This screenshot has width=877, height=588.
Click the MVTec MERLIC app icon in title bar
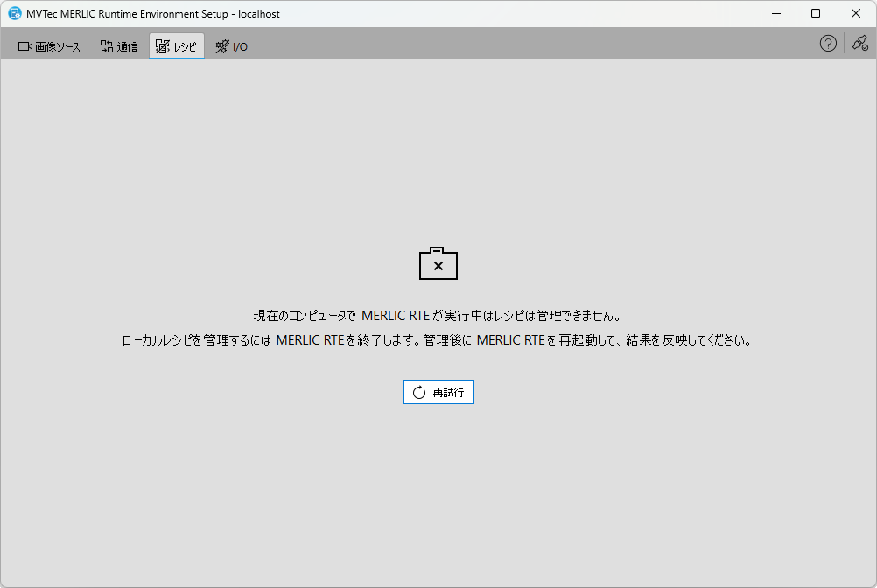[14, 14]
